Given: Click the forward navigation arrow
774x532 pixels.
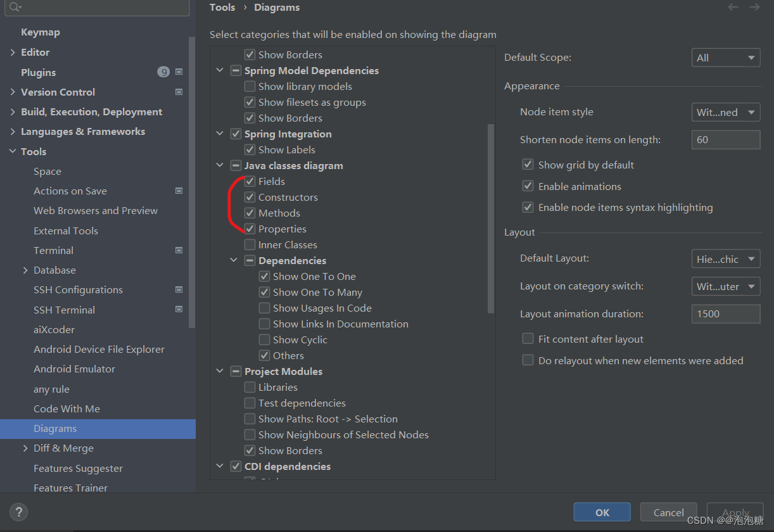Looking at the screenshot, I should tap(754, 7).
